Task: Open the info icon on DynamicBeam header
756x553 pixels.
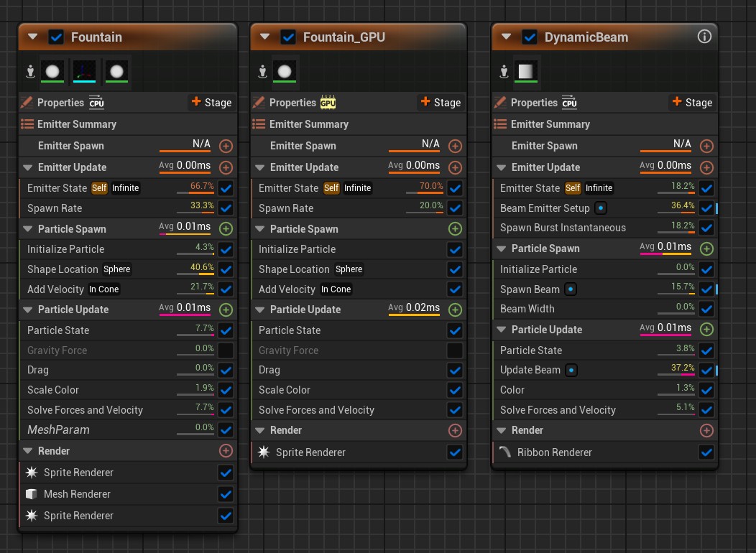Action: 704,37
